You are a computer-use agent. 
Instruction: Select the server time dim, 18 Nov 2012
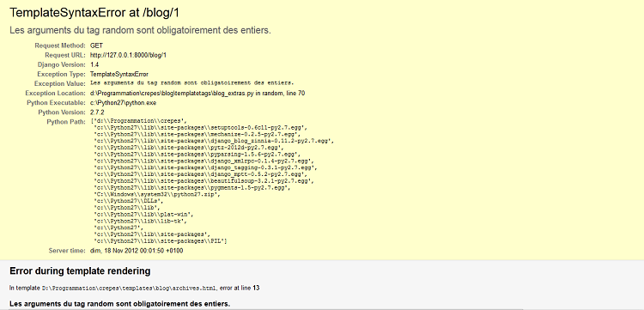click(x=137, y=251)
